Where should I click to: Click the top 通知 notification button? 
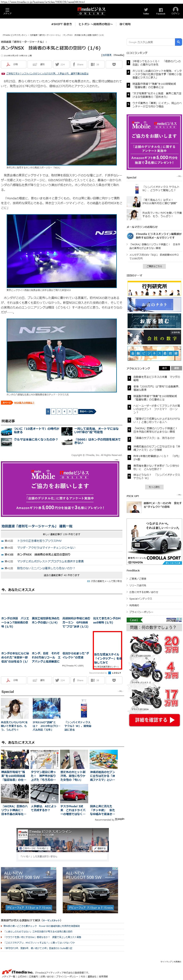40,64
